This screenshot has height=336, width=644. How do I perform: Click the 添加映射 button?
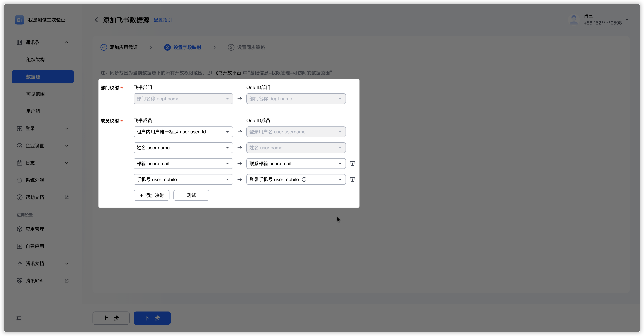pyautogui.click(x=152, y=195)
